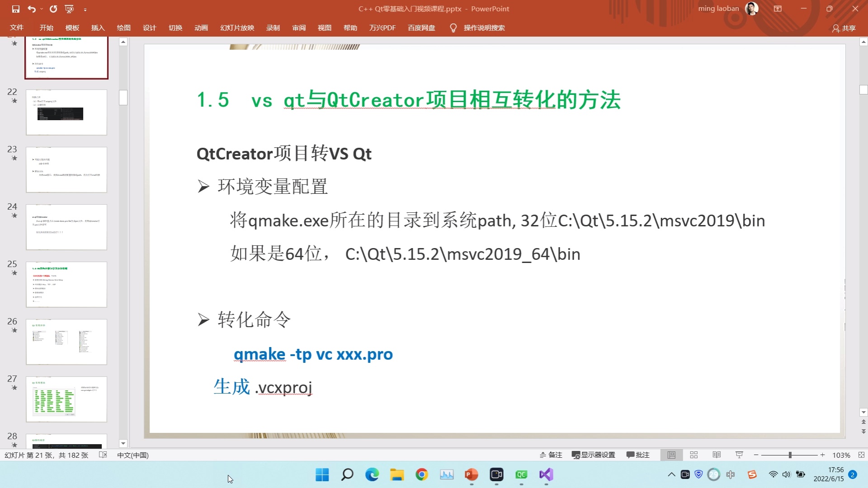
Task: Open the 文件 menu
Action: point(16,28)
